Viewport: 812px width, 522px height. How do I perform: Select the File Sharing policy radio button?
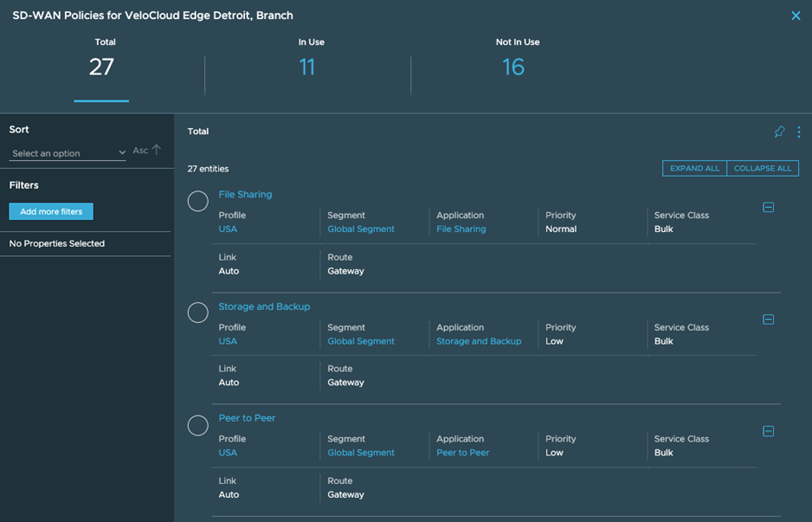pos(198,201)
